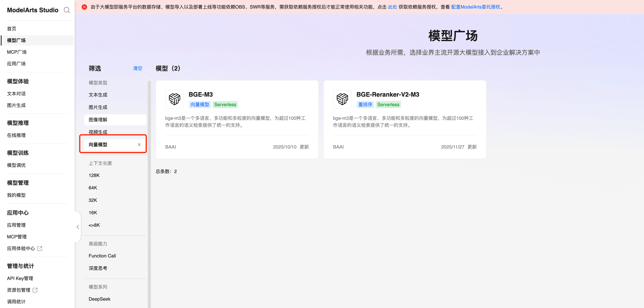This screenshot has width=644, height=308.
Task: Open search with the magnifier icon
Action: pos(66,10)
